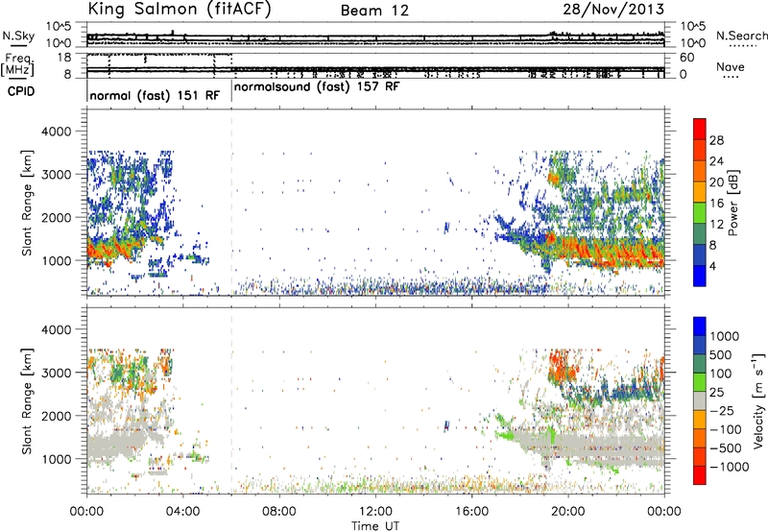The image size is (768, 532).
Task: Click the -1000 tick on the velocity colorbar
Action: coord(729,467)
